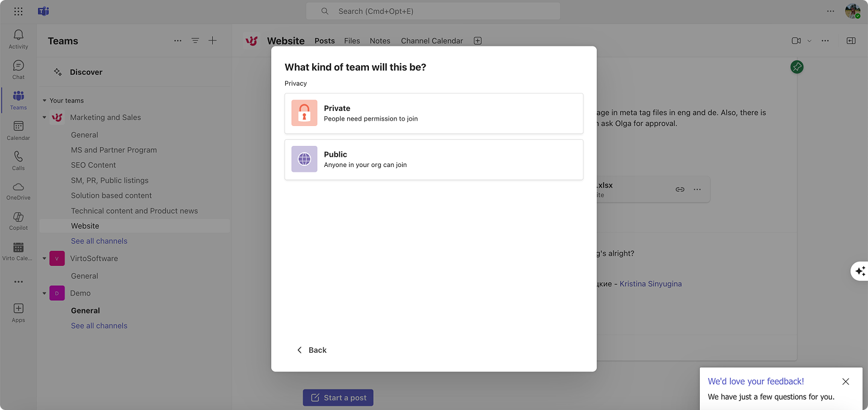
Task: Open the Kristina Sinyugina mention link
Action: pos(650,284)
